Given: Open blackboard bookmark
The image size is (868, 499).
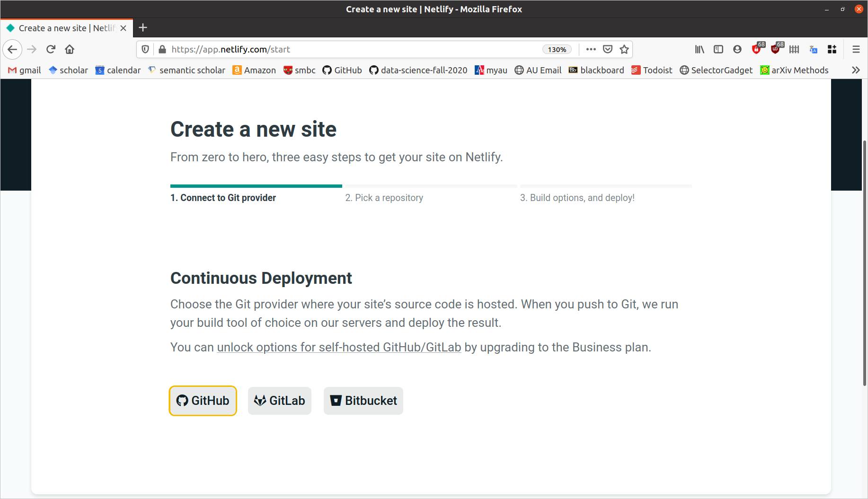Looking at the screenshot, I should tap(596, 70).
